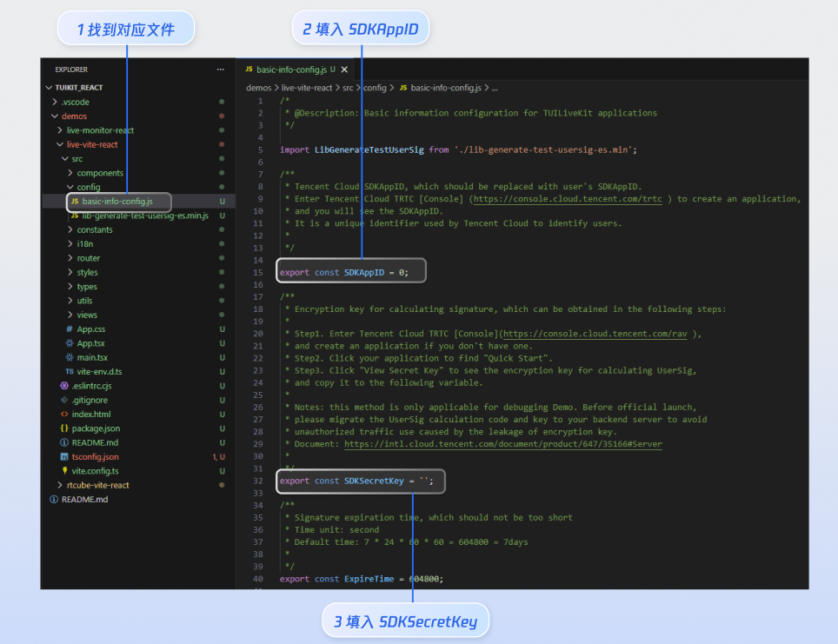838x644 pixels.
Task: Select basic-info-config.js in file tree
Action: click(x=116, y=202)
